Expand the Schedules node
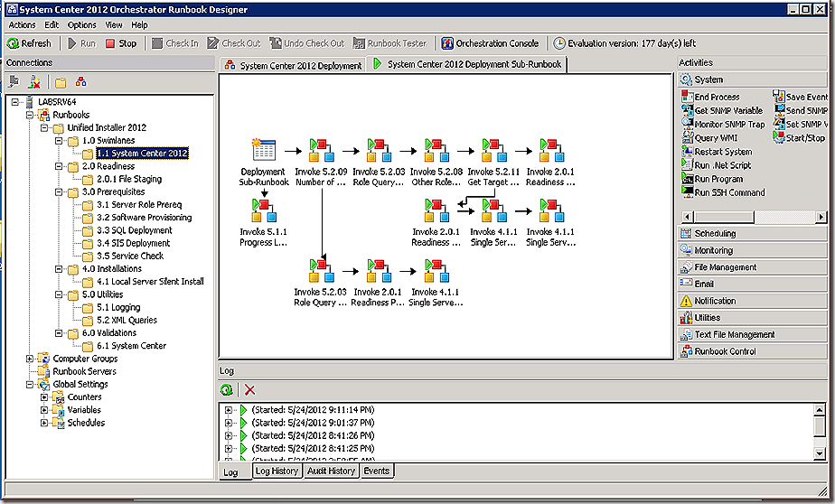Screen dimensions: 835x504 44,423
